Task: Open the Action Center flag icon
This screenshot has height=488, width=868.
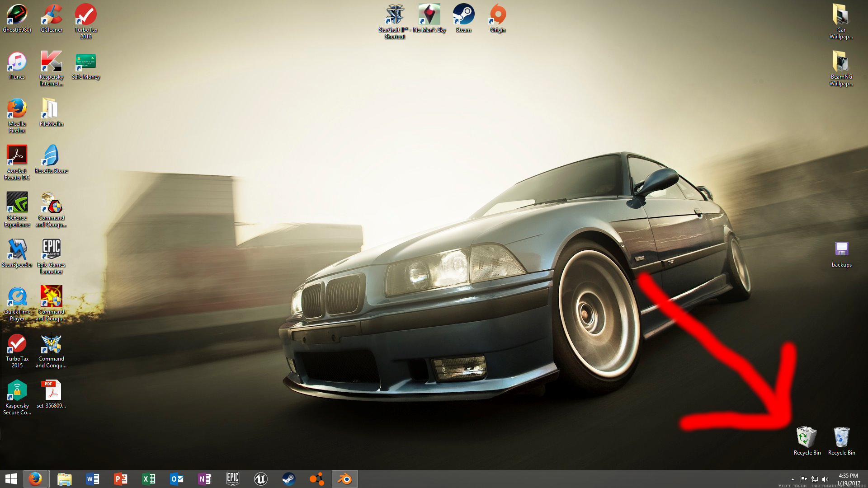Action: (x=803, y=479)
